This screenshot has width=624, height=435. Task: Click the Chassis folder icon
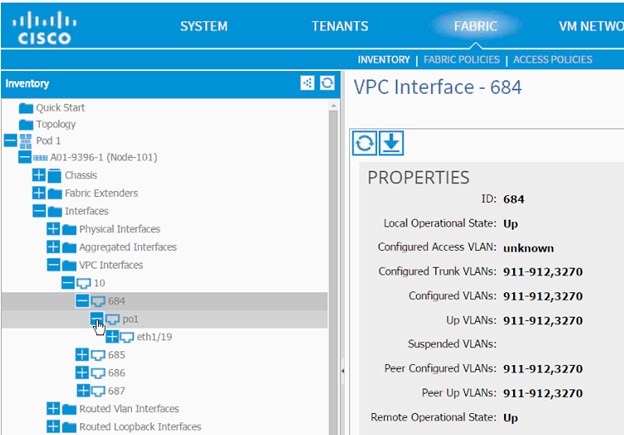55,176
